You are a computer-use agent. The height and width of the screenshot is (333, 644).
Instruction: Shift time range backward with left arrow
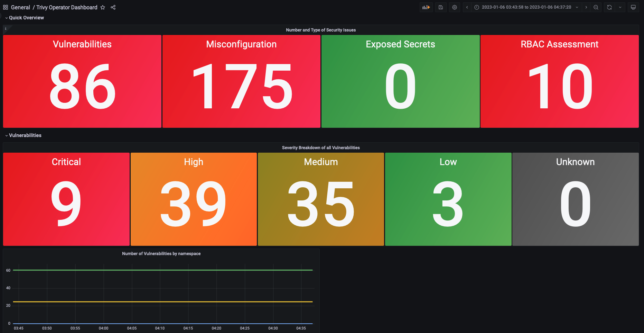pyautogui.click(x=467, y=7)
